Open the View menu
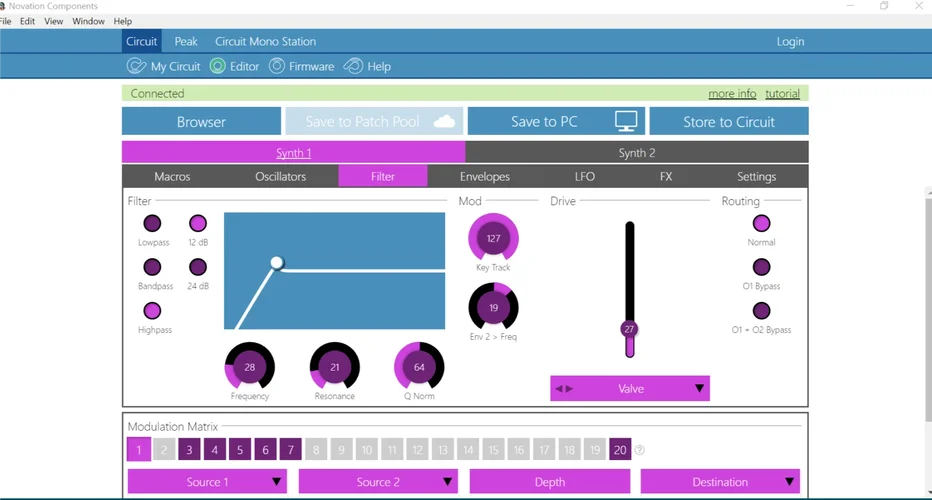This screenshot has width=932, height=500. (53, 21)
